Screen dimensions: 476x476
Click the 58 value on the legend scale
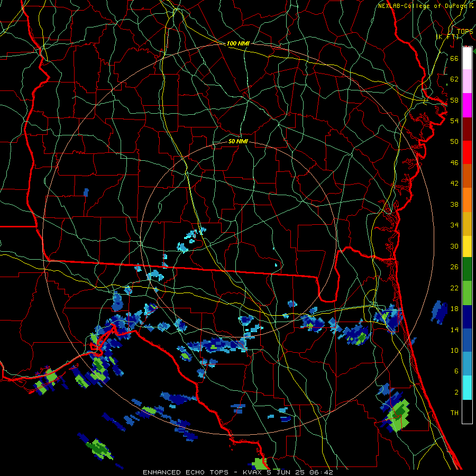coord(454,100)
